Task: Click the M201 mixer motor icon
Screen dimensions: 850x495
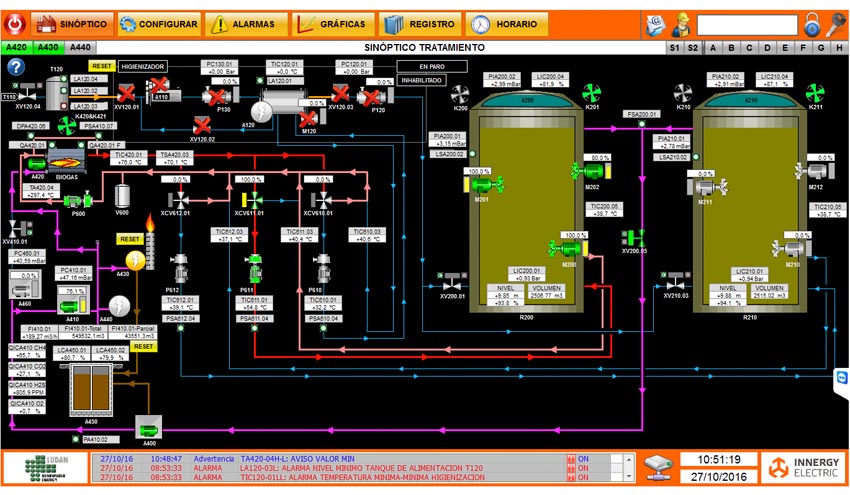Action: [x=482, y=185]
